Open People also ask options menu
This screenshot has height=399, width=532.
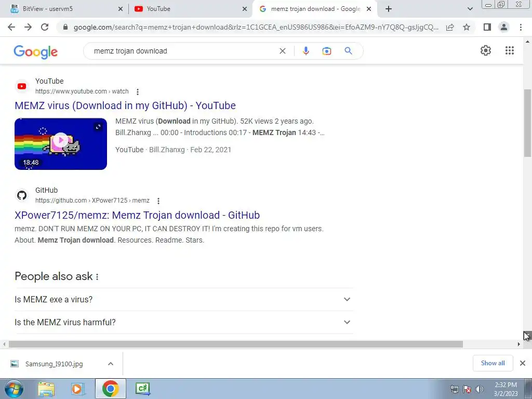click(97, 277)
